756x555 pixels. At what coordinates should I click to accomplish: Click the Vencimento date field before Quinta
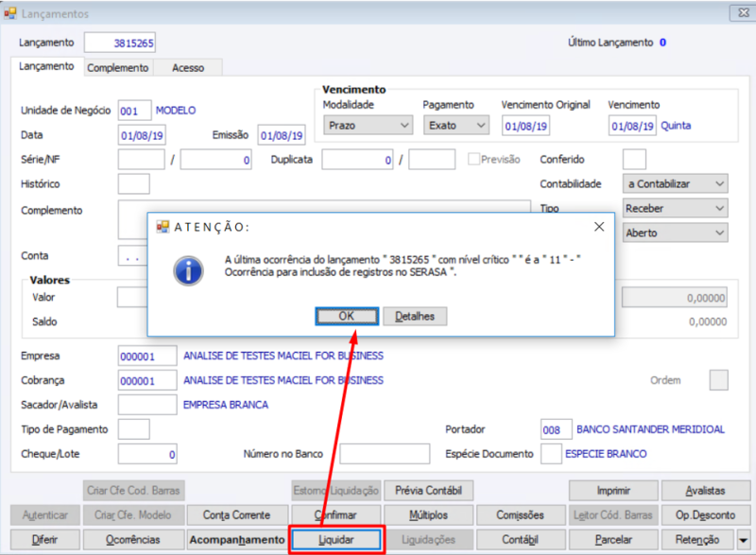pyautogui.click(x=632, y=126)
